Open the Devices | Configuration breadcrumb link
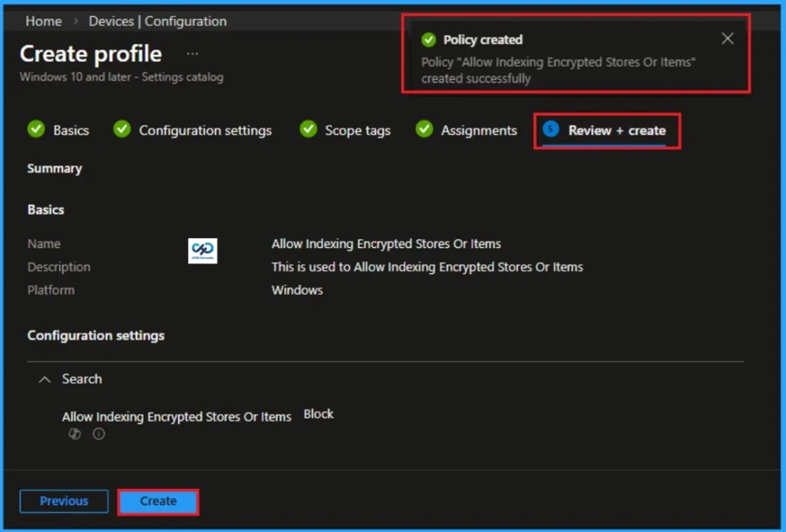The height and width of the screenshot is (532, 786). (x=157, y=21)
